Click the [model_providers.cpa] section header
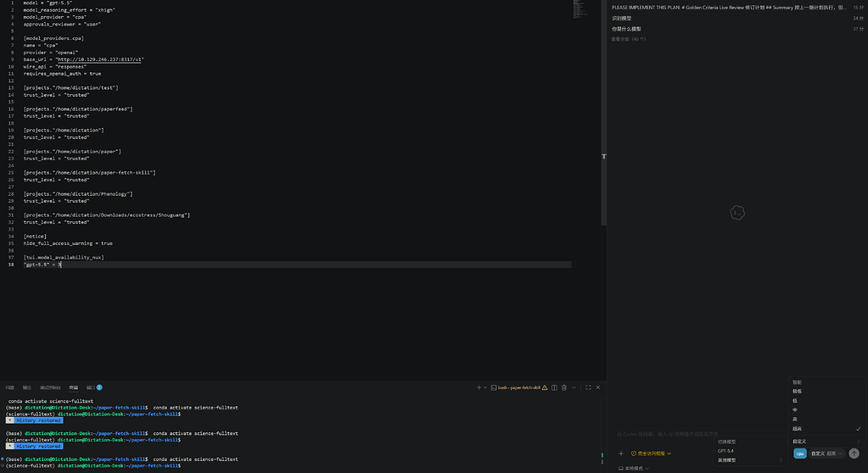868x473 pixels. 53,39
